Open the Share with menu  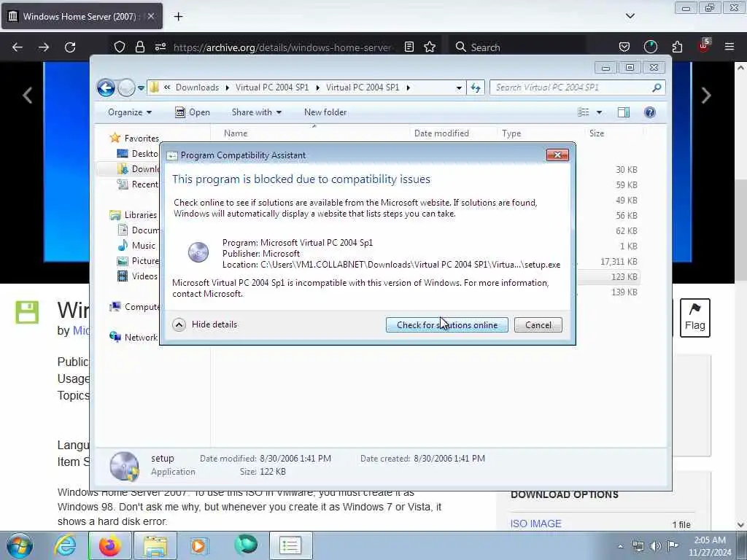coord(256,112)
